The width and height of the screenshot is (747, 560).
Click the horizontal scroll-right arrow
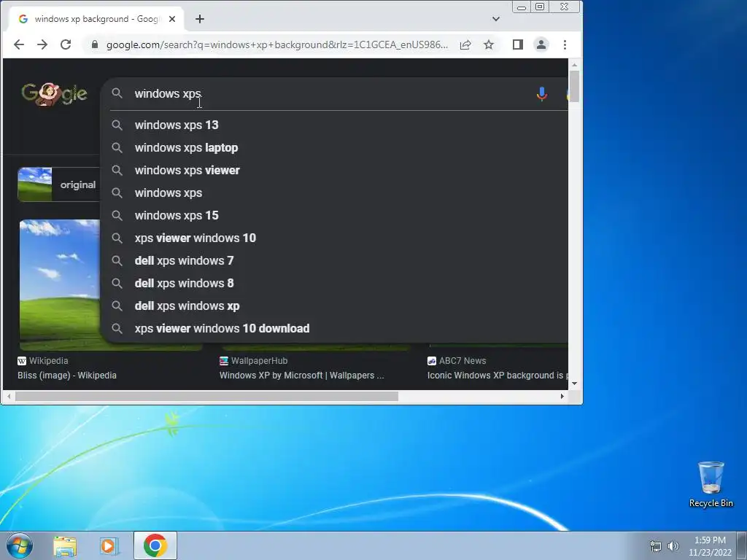pos(562,396)
